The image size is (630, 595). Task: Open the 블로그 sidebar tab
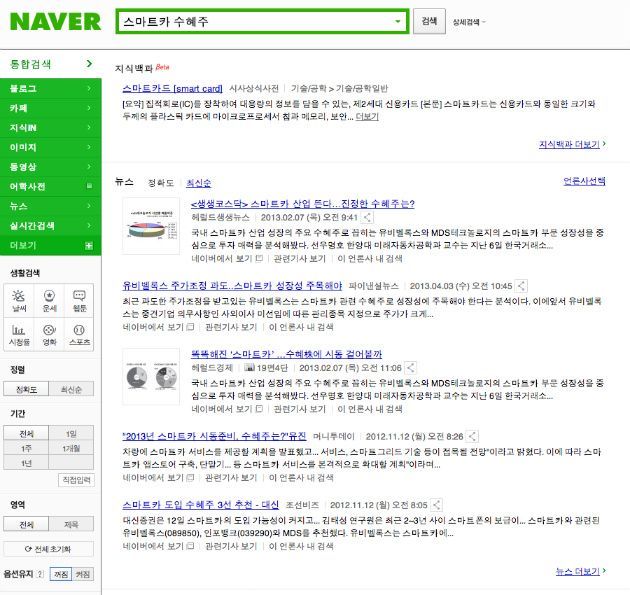tap(51, 88)
